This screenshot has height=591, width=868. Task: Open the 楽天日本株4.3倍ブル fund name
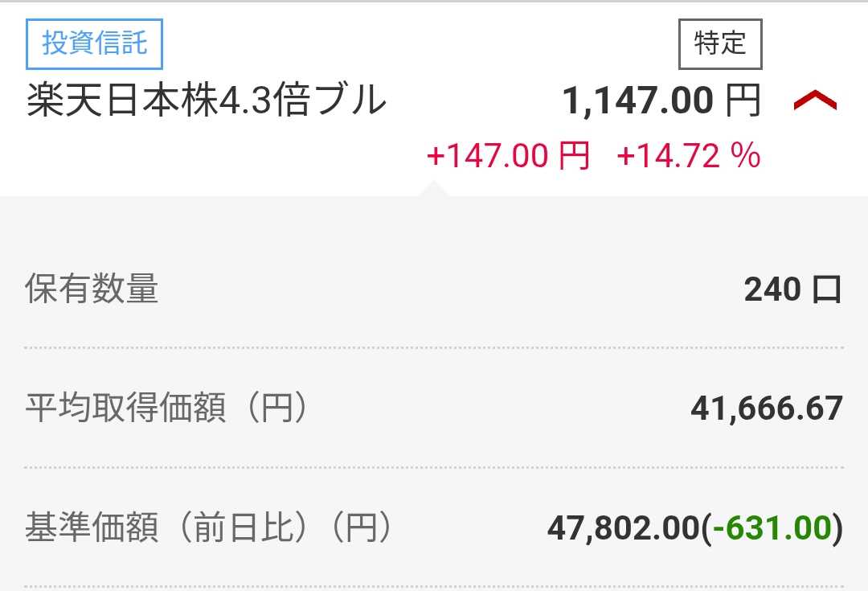tap(207, 102)
